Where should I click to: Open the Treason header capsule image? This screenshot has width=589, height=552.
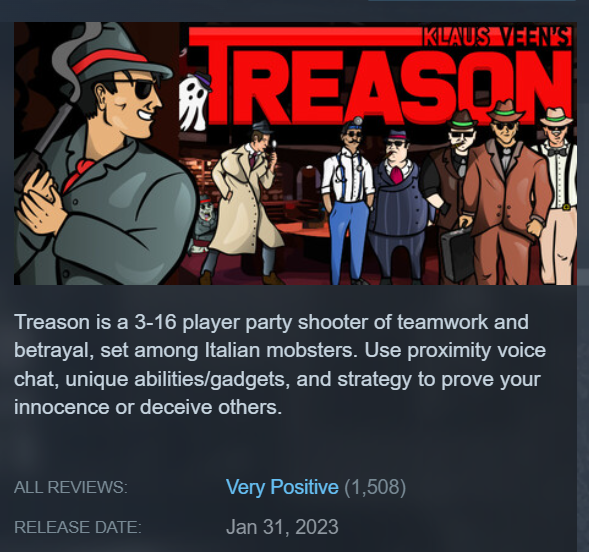(x=295, y=153)
